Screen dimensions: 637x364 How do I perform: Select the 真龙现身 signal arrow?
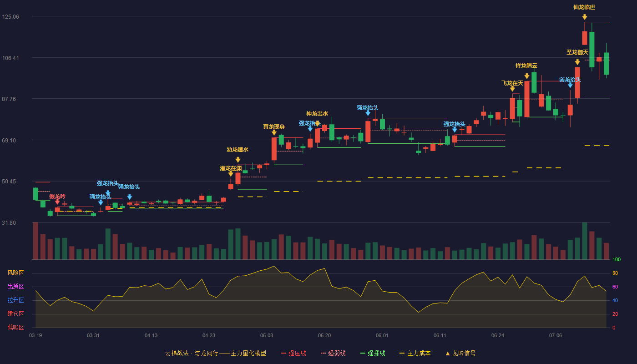(x=274, y=132)
